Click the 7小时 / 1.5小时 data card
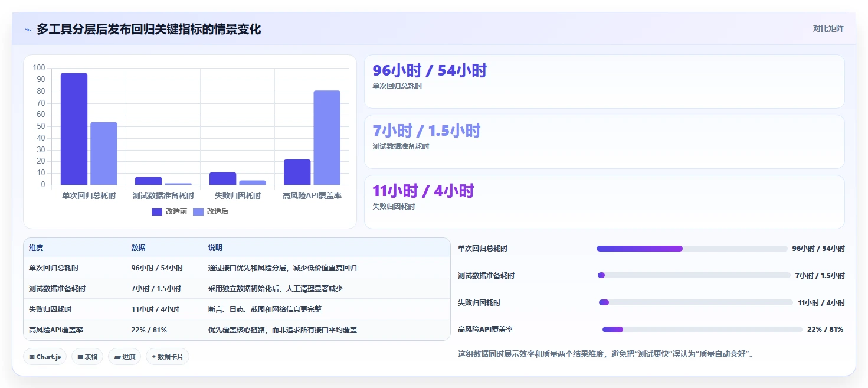This screenshot has height=388, width=868. [604, 142]
